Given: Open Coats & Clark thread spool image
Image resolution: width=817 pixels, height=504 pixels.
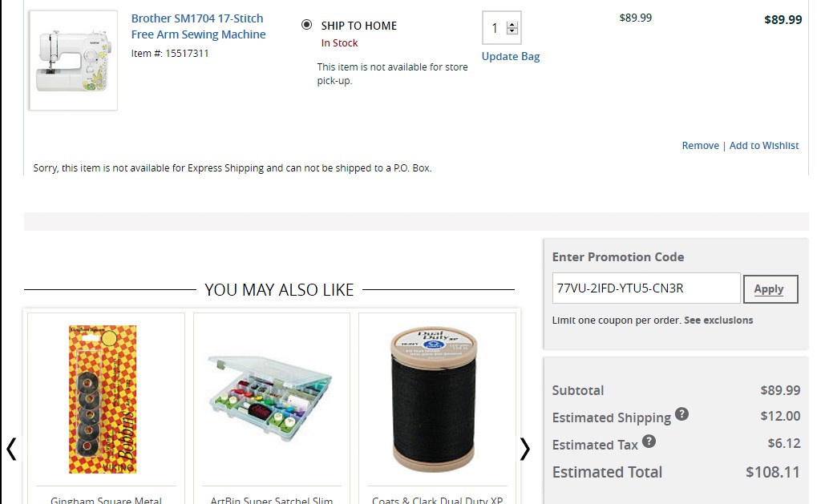Looking at the screenshot, I should pos(437,398).
